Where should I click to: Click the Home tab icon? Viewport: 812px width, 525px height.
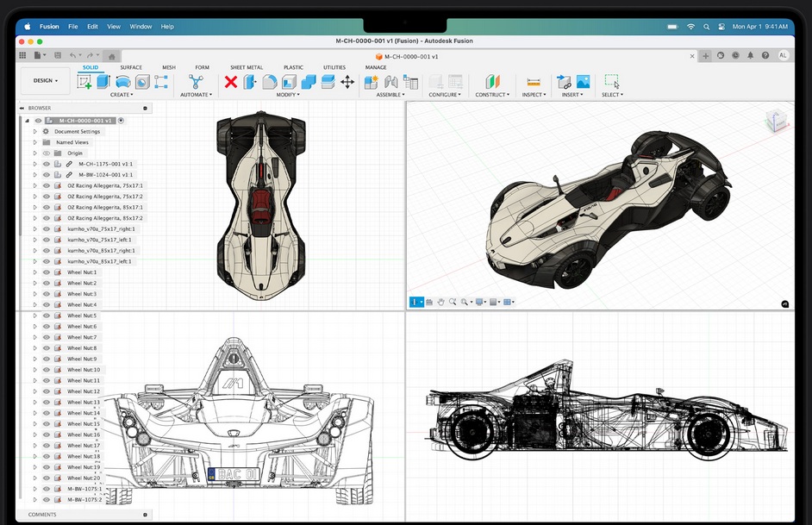point(111,56)
